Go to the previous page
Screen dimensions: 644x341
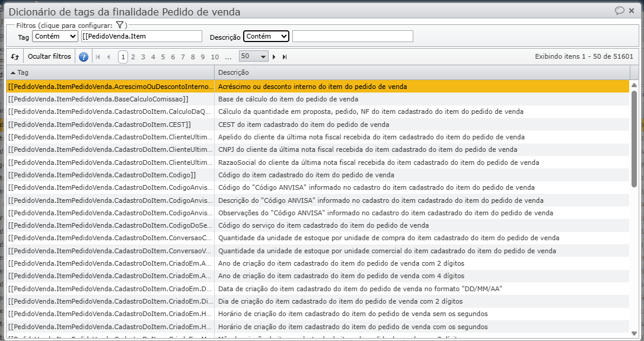(109, 57)
